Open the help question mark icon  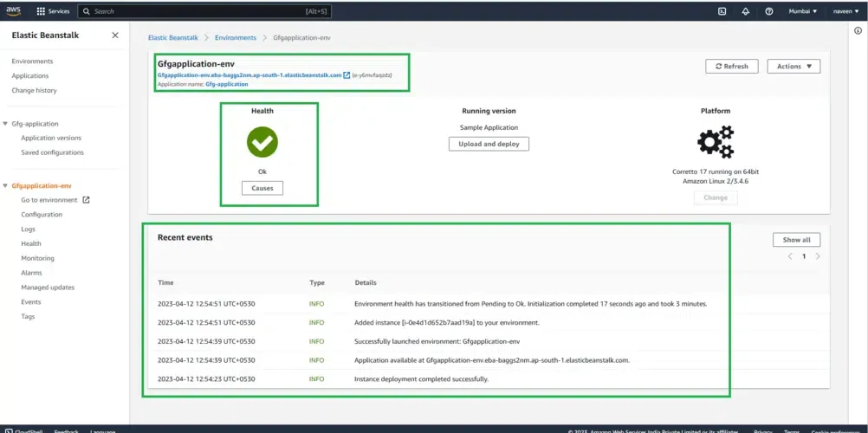(x=769, y=11)
